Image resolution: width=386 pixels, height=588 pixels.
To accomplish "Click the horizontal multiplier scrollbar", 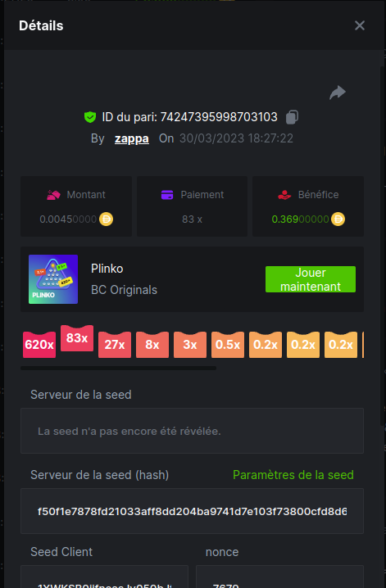I will pyautogui.click(x=118, y=369).
